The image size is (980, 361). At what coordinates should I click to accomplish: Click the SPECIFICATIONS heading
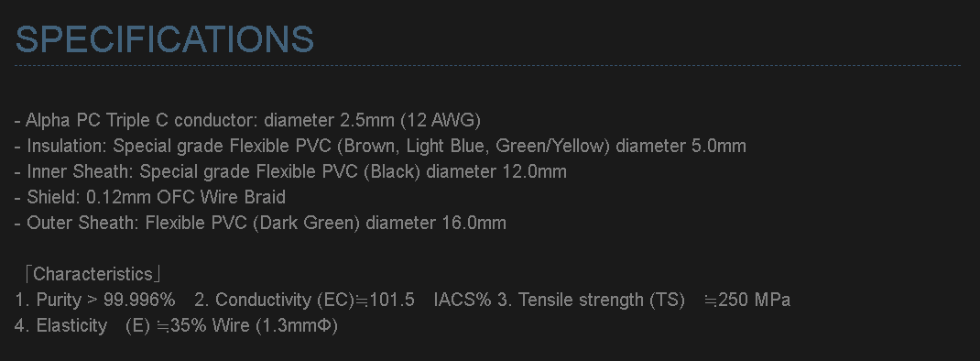[164, 38]
